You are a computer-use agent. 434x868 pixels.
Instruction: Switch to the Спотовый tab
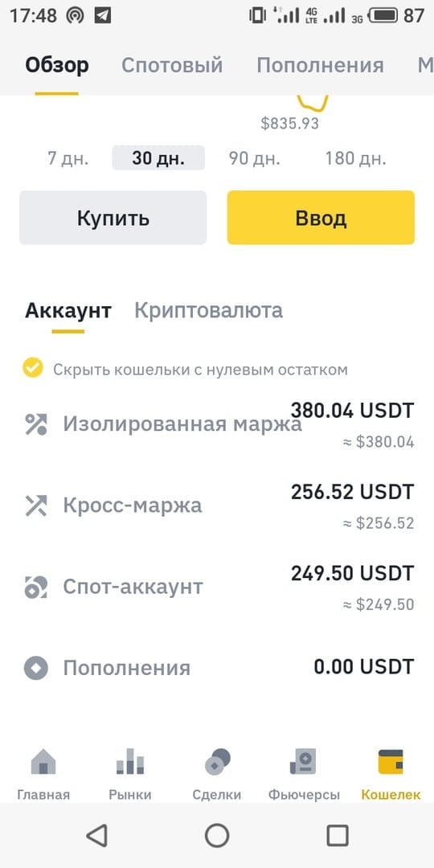point(172,65)
